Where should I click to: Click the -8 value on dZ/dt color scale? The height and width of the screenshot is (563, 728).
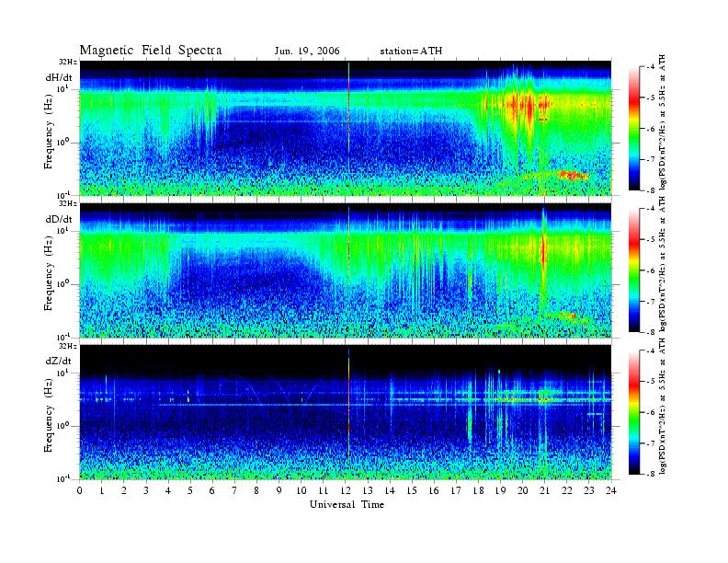(x=651, y=474)
